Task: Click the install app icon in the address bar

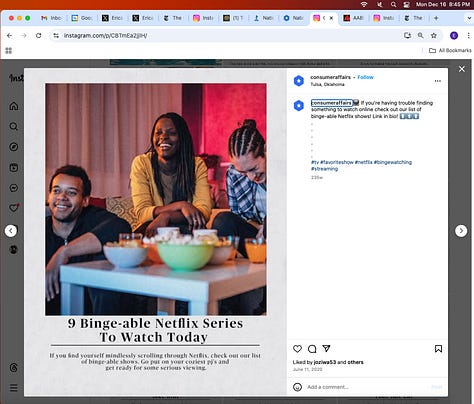Action: point(407,35)
